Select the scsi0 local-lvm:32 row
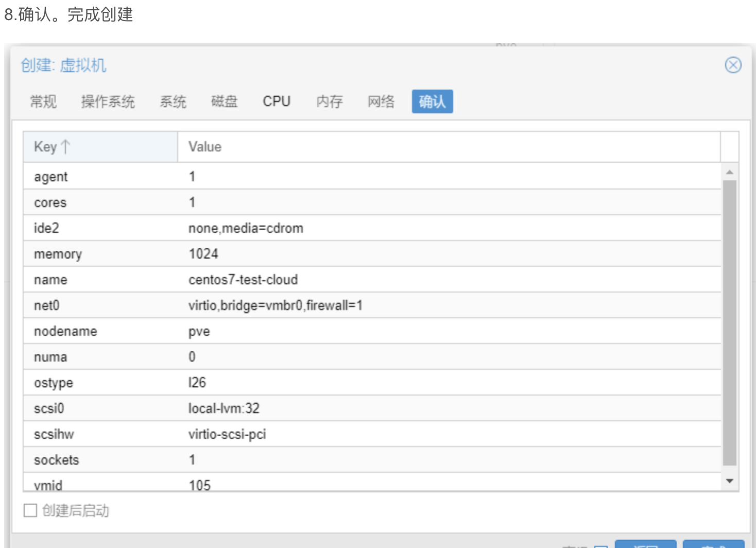Screen dimensions: 756x548 click(371, 408)
